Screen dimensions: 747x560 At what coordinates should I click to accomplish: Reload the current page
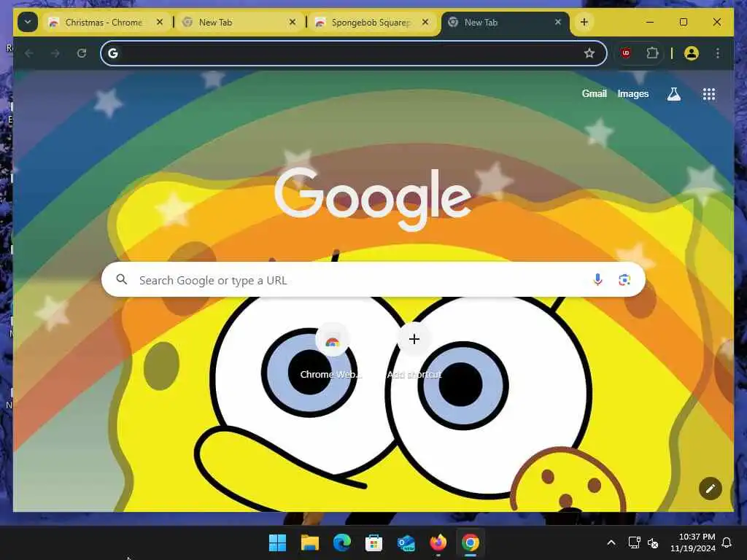coord(82,53)
